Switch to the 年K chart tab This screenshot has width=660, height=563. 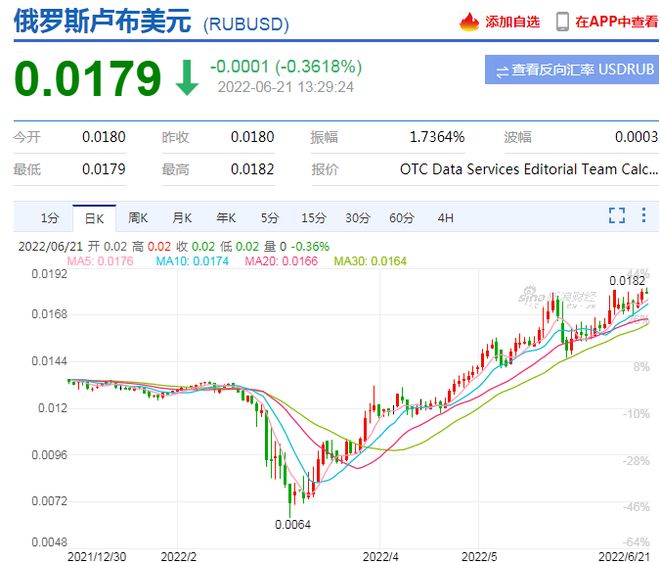[x=226, y=218]
